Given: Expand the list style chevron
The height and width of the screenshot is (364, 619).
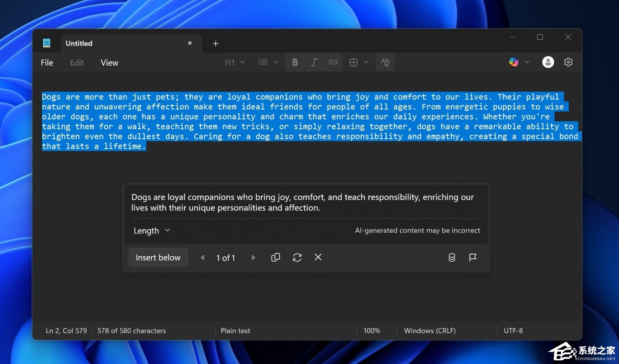Looking at the screenshot, I should (276, 62).
